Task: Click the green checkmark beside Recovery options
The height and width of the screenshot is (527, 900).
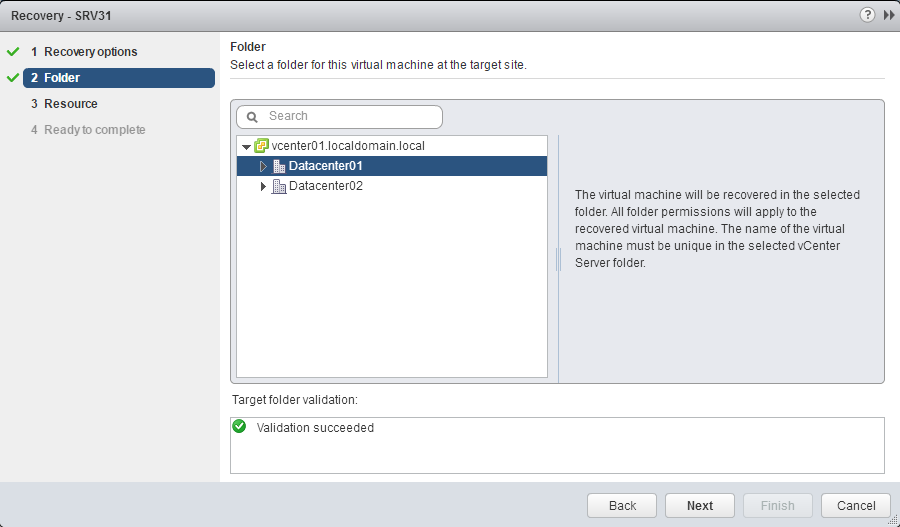Action: pos(12,51)
